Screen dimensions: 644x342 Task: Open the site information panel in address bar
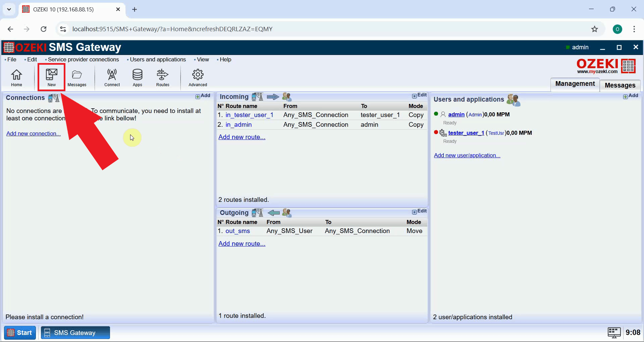(63, 29)
